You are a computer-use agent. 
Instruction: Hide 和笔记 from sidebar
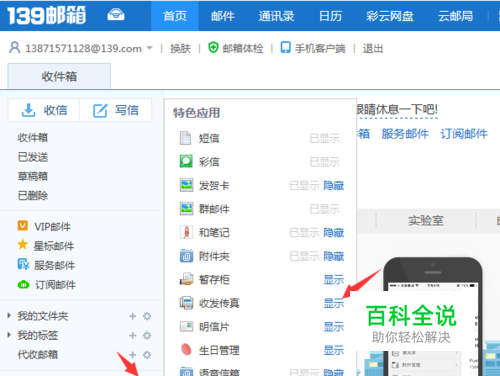(334, 232)
